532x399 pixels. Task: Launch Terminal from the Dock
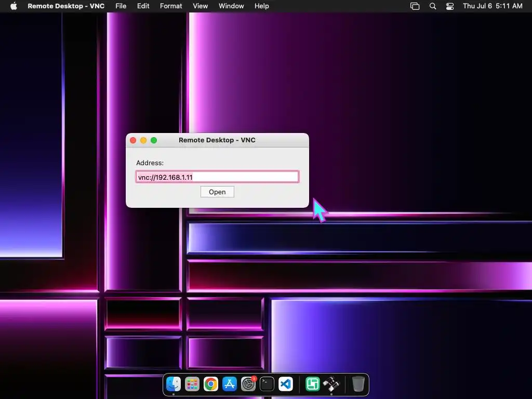267,384
